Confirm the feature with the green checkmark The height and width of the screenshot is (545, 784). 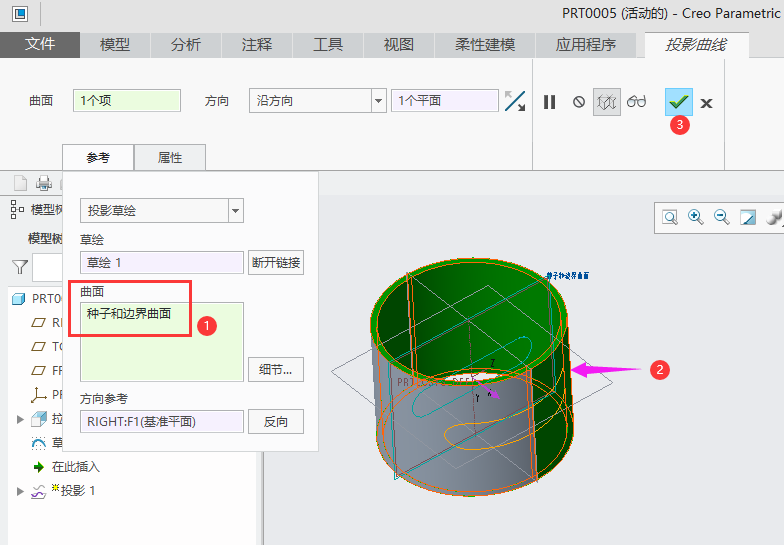coord(678,102)
